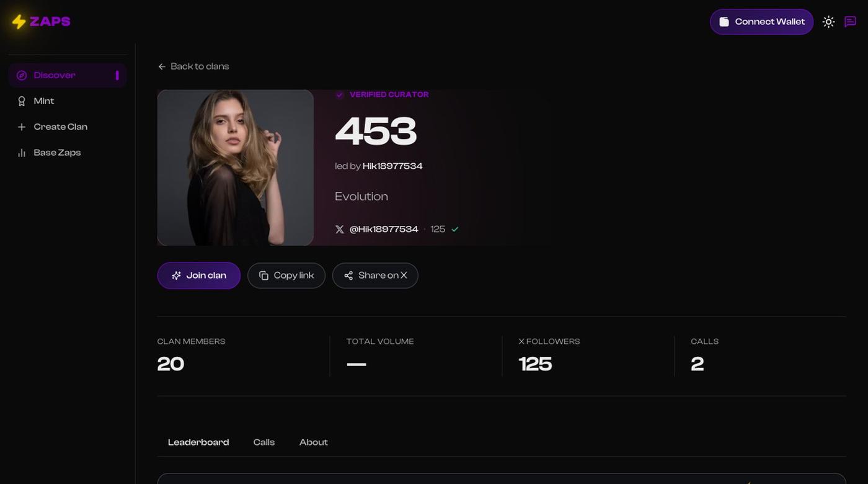This screenshot has width=868, height=484.
Task: Click the clan name 453
Action: pos(376,131)
